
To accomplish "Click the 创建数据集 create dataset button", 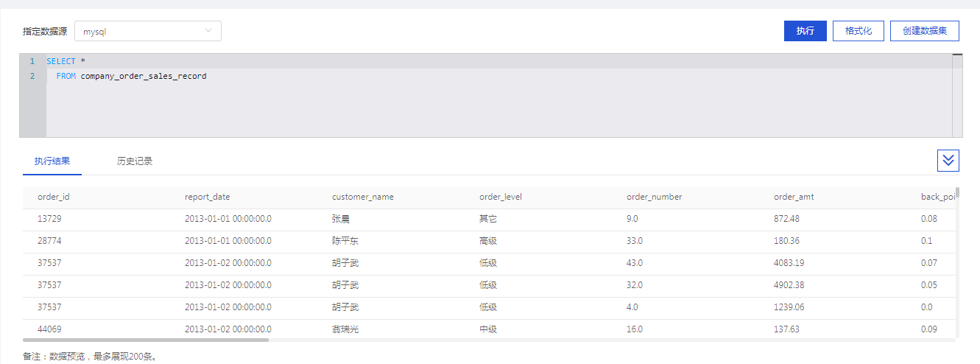I will click(x=925, y=31).
